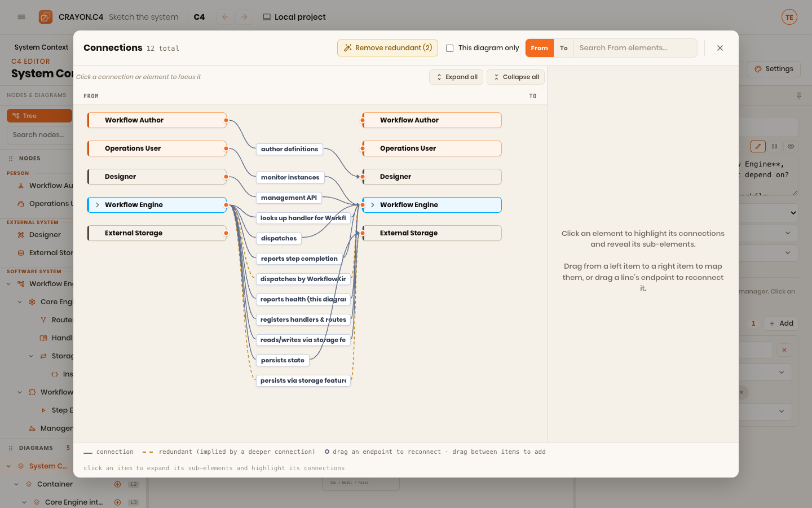Click the pencil edit mode icon
Screen dimensions: 812x508
(758, 146)
